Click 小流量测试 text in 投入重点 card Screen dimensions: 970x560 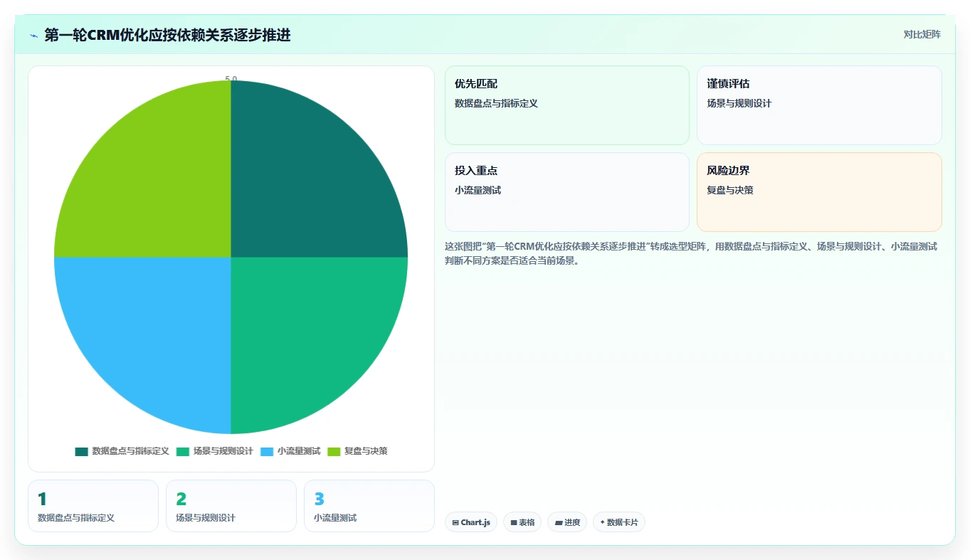(478, 191)
